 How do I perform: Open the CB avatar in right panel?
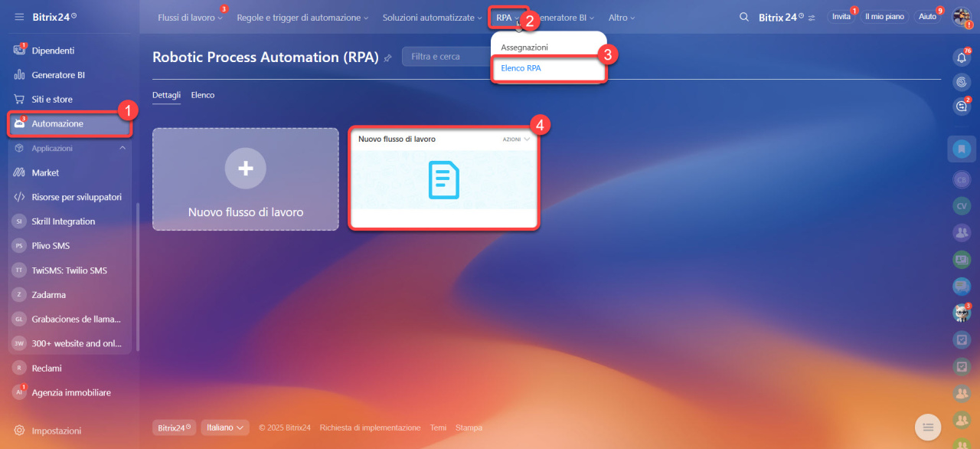pyautogui.click(x=962, y=181)
